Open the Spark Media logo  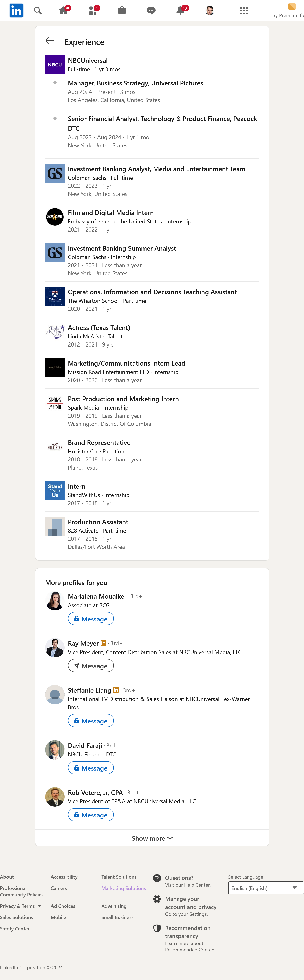point(55,403)
